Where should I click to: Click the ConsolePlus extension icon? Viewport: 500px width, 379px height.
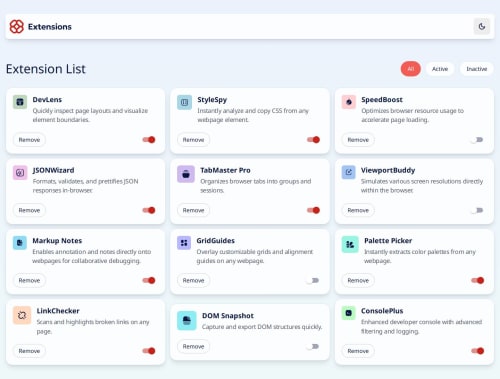349,313
